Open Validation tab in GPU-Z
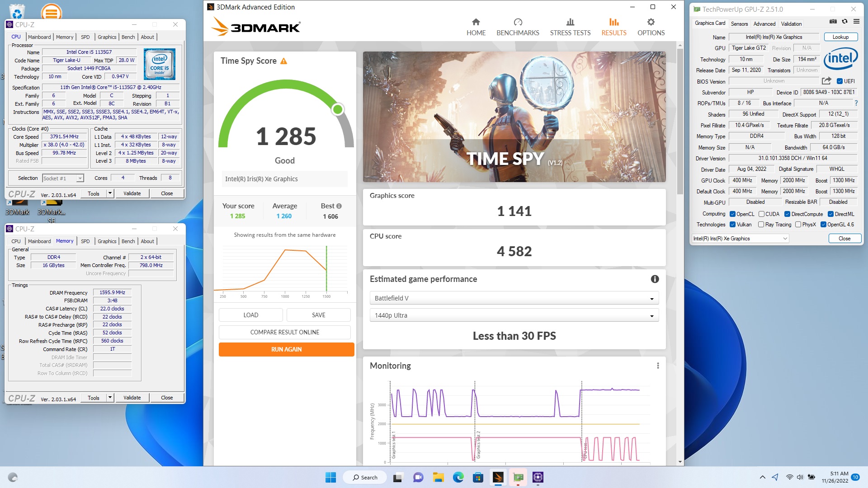This screenshot has height=488, width=868. tap(791, 23)
